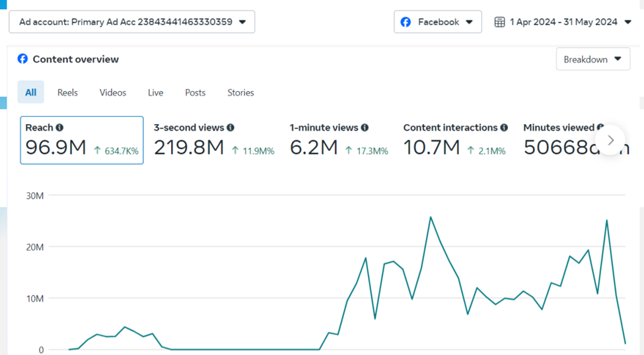
Task: Click the 1-minute views info icon
Action: (365, 128)
